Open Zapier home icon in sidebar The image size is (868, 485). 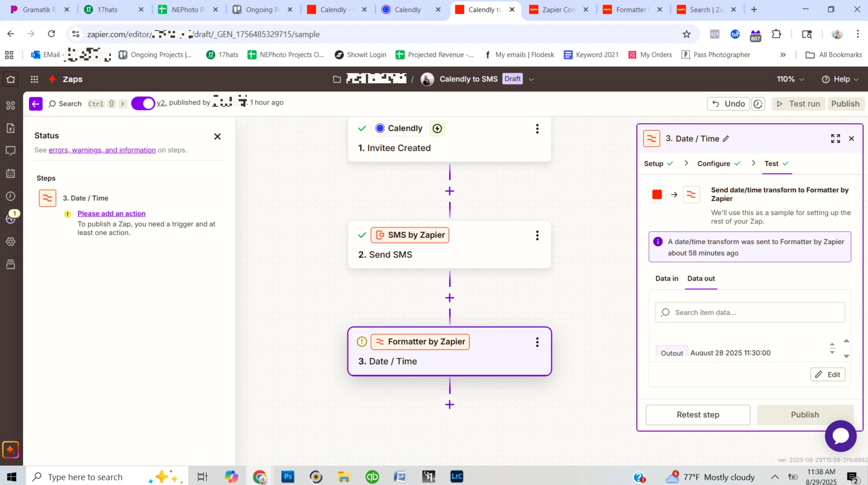[x=11, y=79]
